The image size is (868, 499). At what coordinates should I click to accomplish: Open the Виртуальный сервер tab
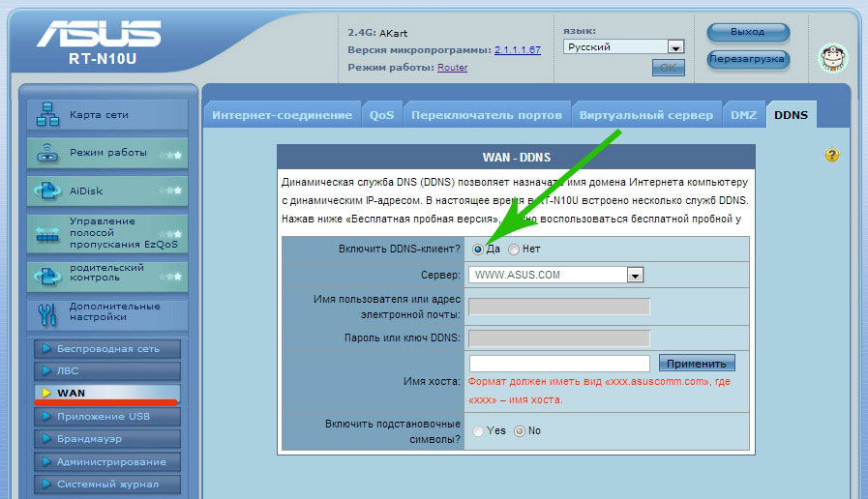point(645,115)
